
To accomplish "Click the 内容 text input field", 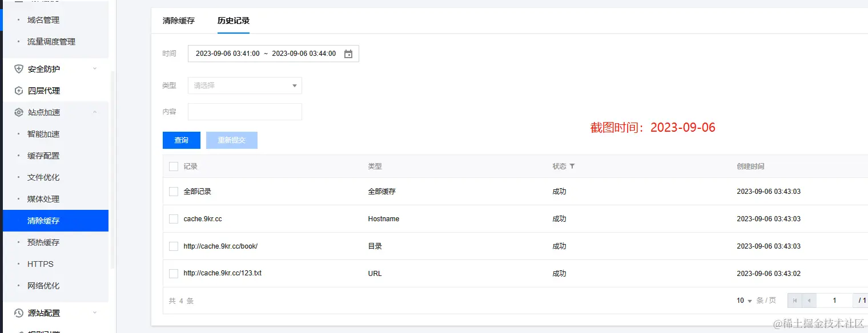I will (x=244, y=112).
